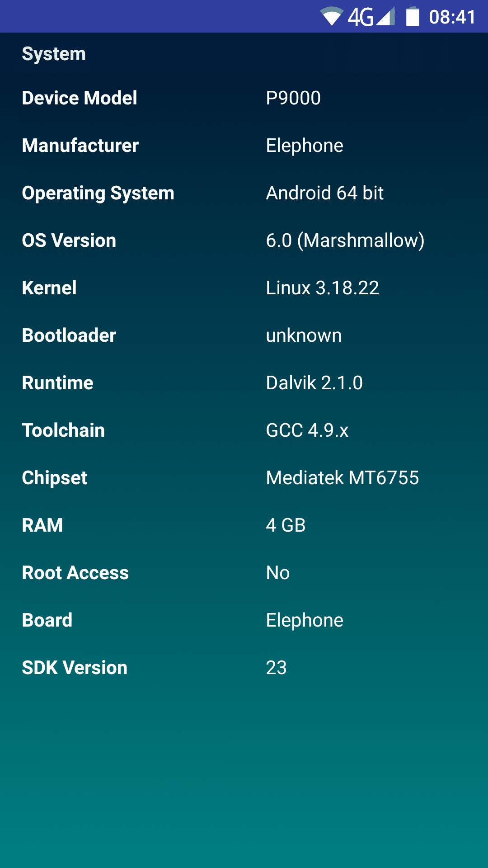Tap the battery icon in status bar
The height and width of the screenshot is (868, 488).
[413, 17]
